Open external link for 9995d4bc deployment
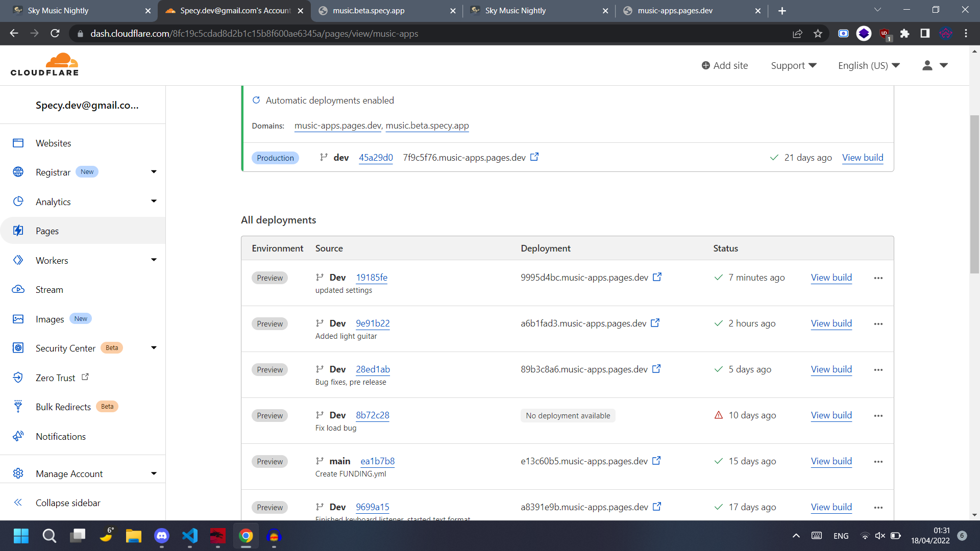The height and width of the screenshot is (551, 980). click(x=657, y=277)
